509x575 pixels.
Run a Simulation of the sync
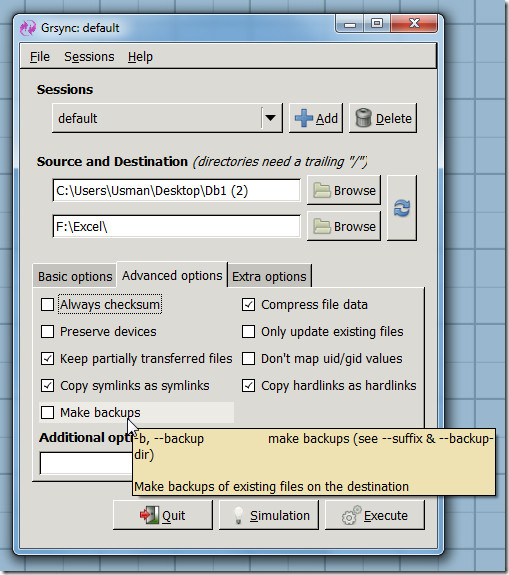(x=269, y=515)
